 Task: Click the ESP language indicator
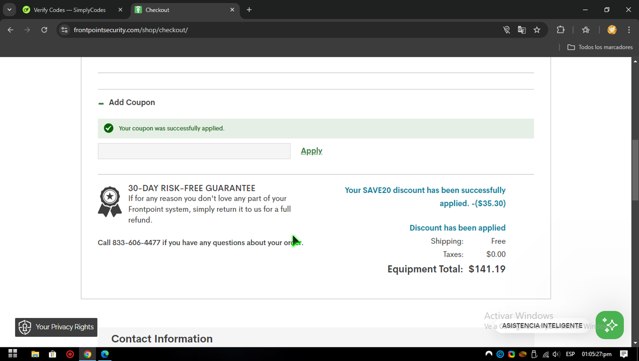coord(570,354)
